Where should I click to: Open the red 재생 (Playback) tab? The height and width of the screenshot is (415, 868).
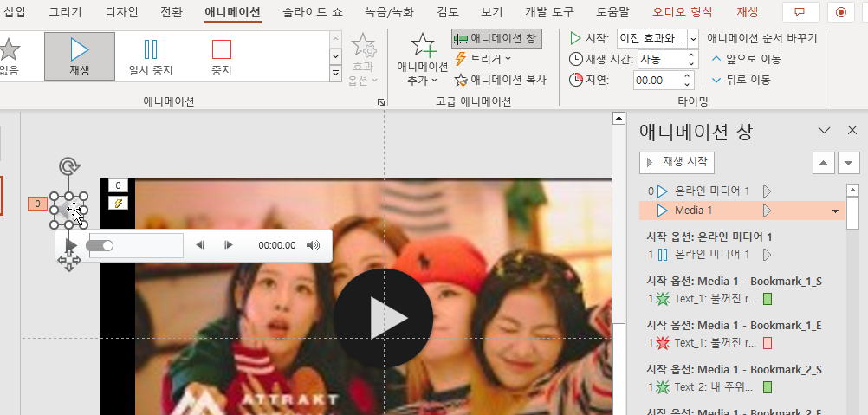click(748, 11)
